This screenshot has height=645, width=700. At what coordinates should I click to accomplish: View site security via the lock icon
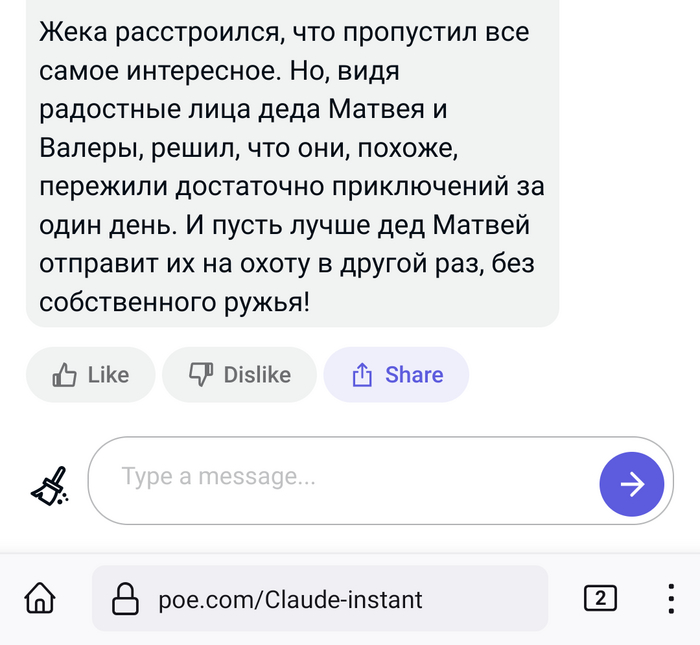(124, 599)
